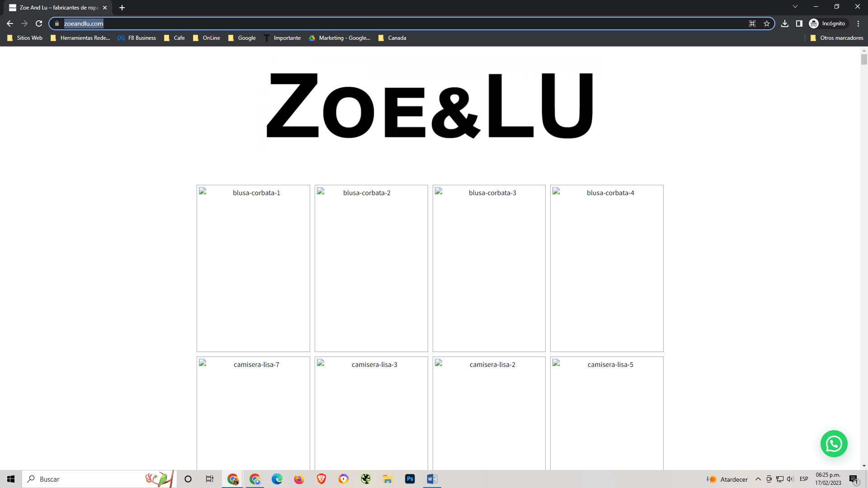Open the OnLine bookmark folder
Image resolution: width=868 pixels, height=488 pixels.
click(x=207, y=38)
